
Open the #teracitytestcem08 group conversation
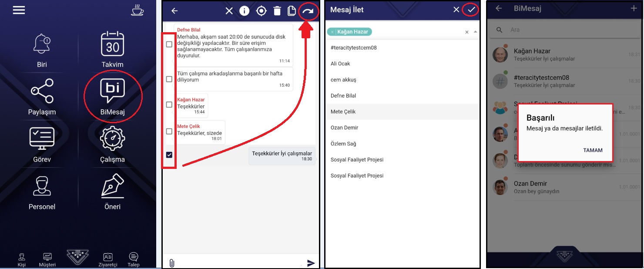[x=564, y=81]
